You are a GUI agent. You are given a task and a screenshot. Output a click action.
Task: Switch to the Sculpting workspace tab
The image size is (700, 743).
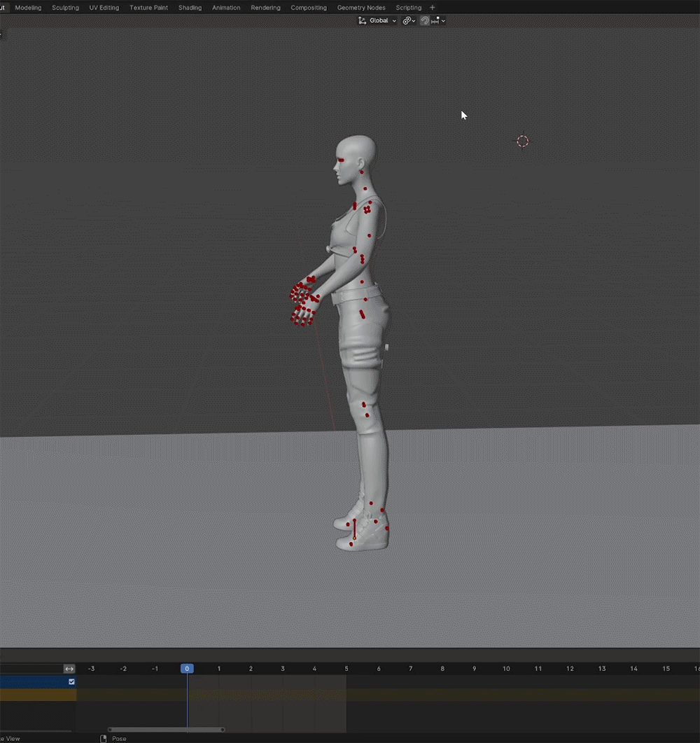click(65, 8)
